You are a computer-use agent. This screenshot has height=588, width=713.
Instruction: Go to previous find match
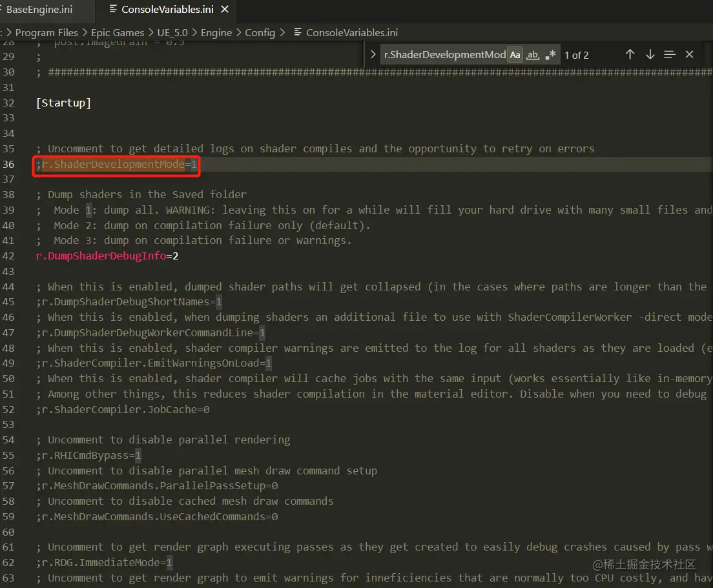pyautogui.click(x=630, y=54)
